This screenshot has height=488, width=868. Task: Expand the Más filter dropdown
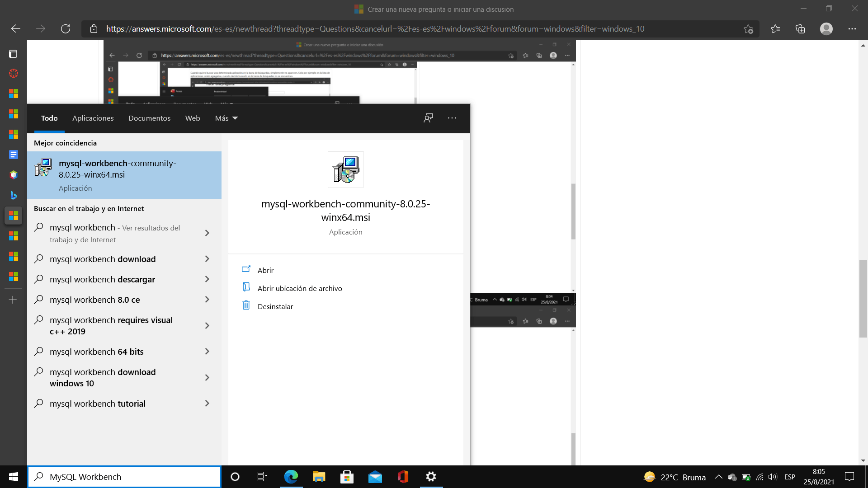[x=226, y=118]
